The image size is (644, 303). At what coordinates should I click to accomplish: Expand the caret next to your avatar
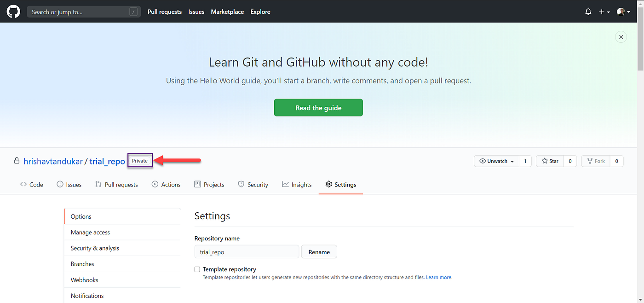click(x=629, y=12)
